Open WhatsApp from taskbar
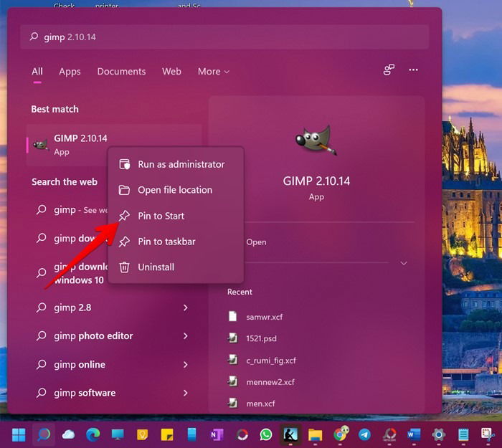This screenshot has width=502, height=448. point(266,434)
